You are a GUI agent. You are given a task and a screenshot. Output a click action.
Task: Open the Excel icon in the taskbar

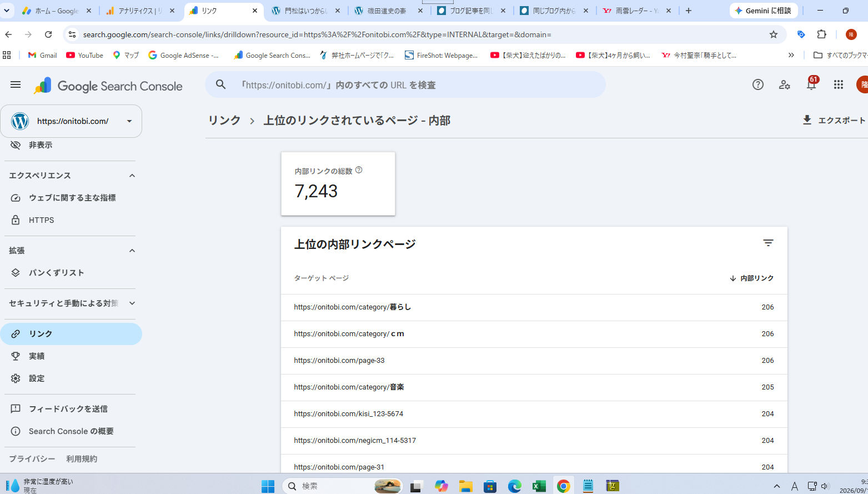(x=539, y=486)
